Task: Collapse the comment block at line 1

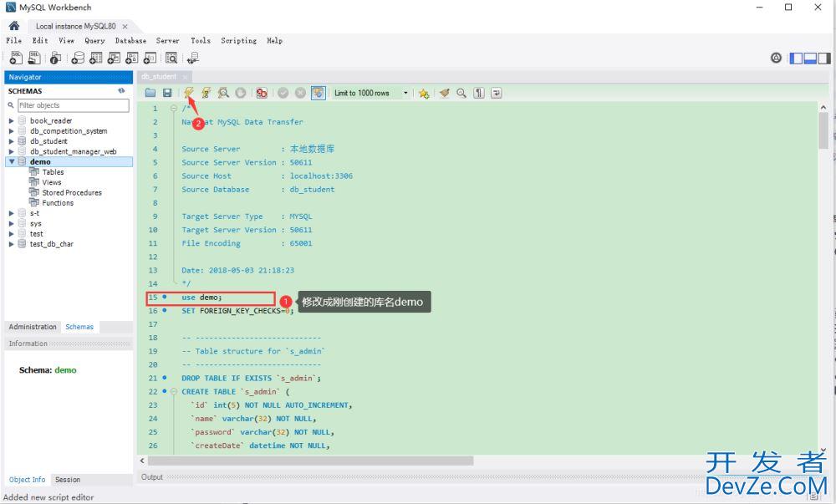Action: click(174, 108)
